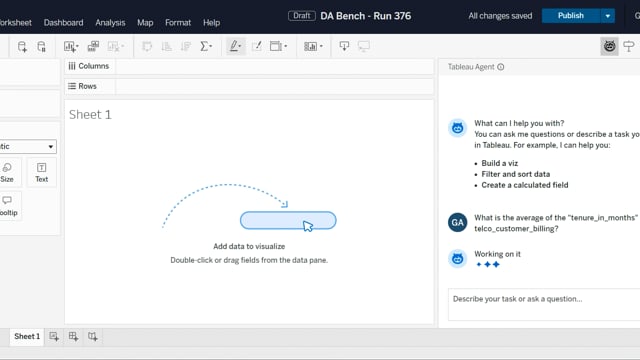640x360 pixels.
Task: Click the Show Mark Labels icon
Action: point(257,46)
